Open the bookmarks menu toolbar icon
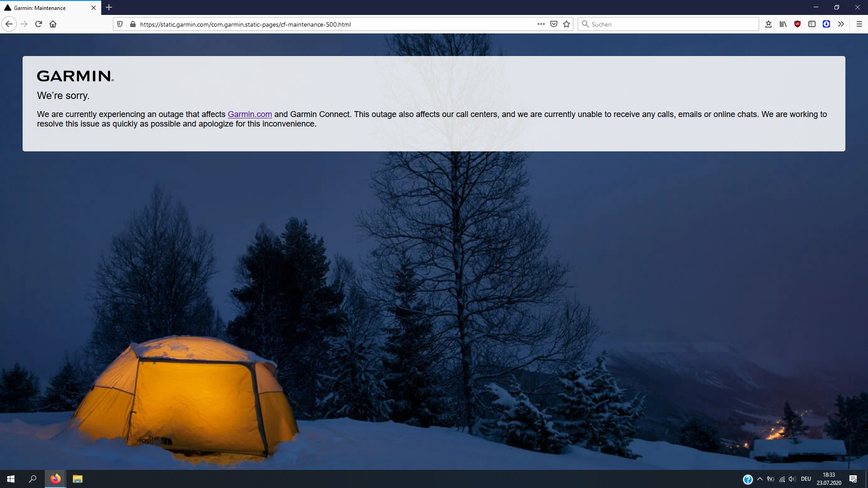The width and height of the screenshot is (868, 488). coord(769,24)
